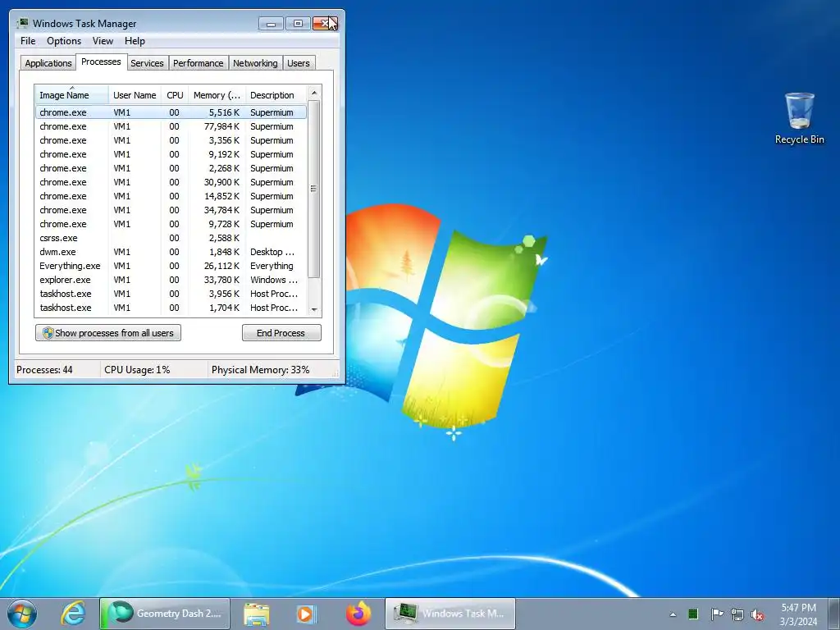Viewport: 840px width, 630px height.
Task: Click the process list scroll up arrow
Action: coord(314,93)
